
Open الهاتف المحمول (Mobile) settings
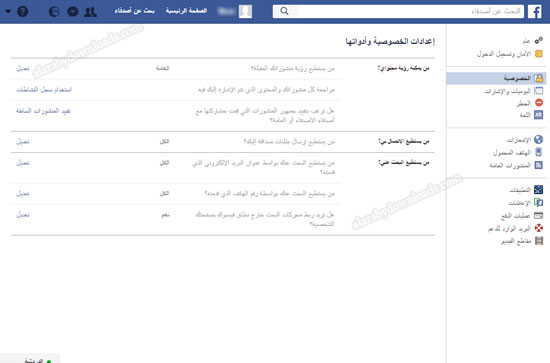[518, 153]
